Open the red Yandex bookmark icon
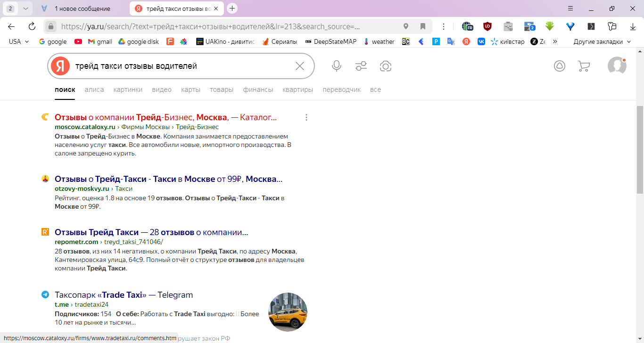Image resolution: width=644 pixels, height=343 pixels. coord(466,41)
